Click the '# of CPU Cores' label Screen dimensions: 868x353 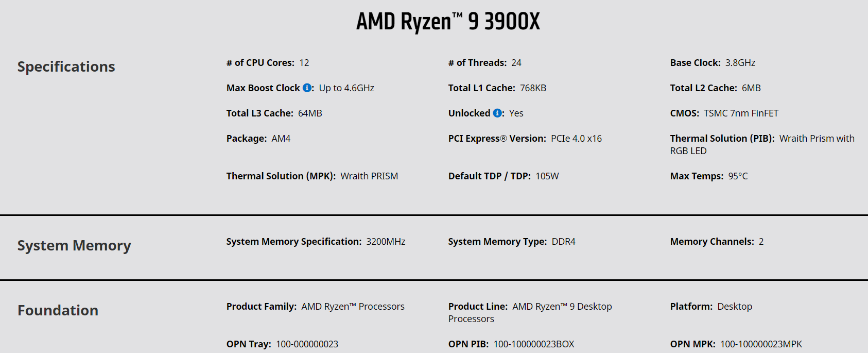261,63
